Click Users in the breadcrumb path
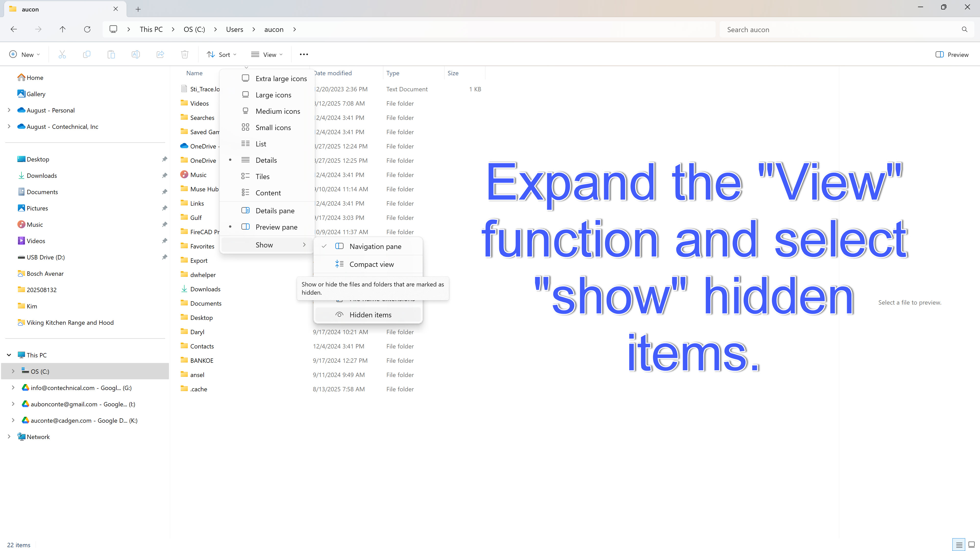Viewport: 980px width, 551px height. click(x=234, y=29)
